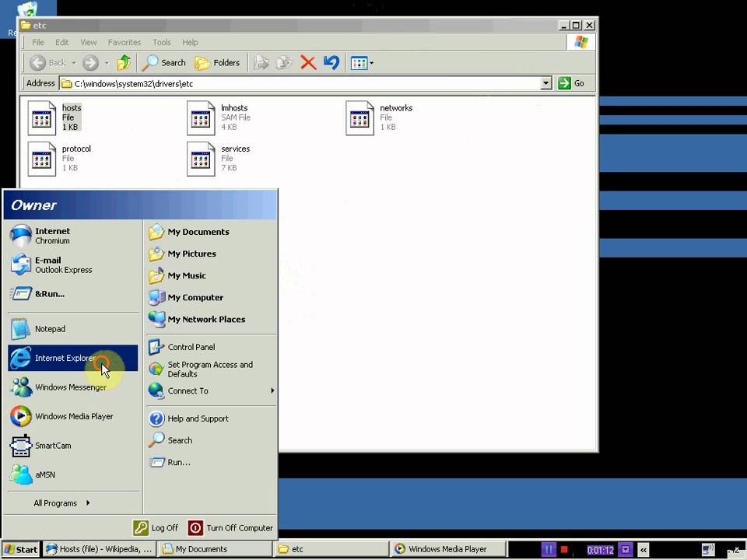Screen dimensions: 747x560
Task: Select the lmhosts SAM file
Action: [x=219, y=117]
